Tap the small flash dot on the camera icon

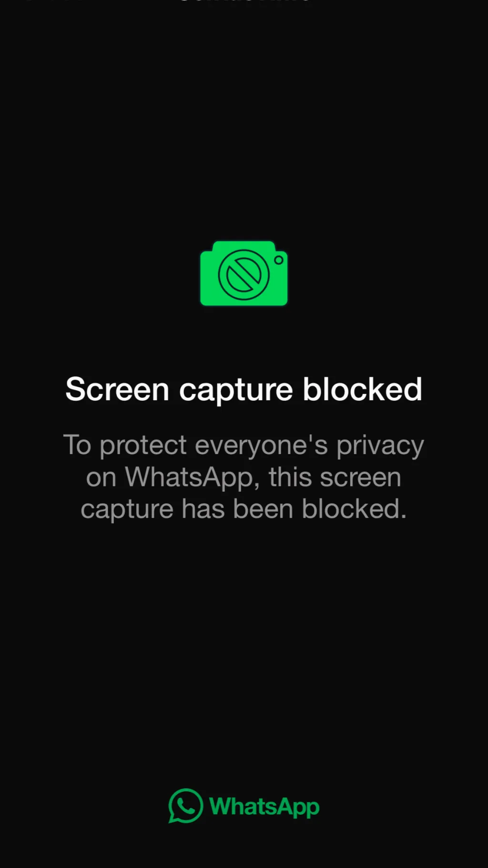pyautogui.click(x=279, y=260)
